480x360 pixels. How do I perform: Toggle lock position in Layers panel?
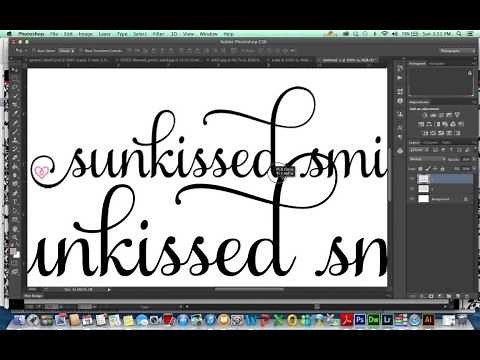(435, 169)
